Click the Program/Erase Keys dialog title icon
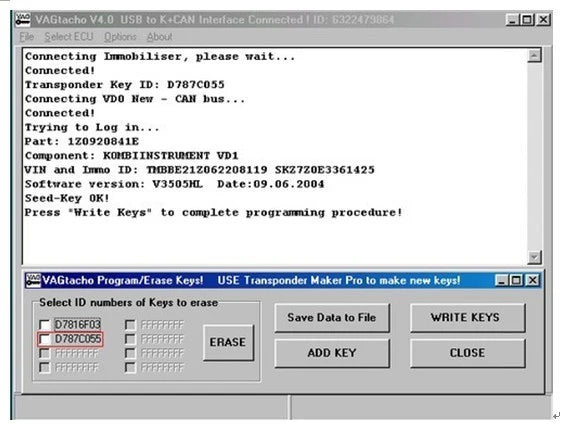Screen dimensions: 562x424 pyautogui.click(x=33, y=280)
